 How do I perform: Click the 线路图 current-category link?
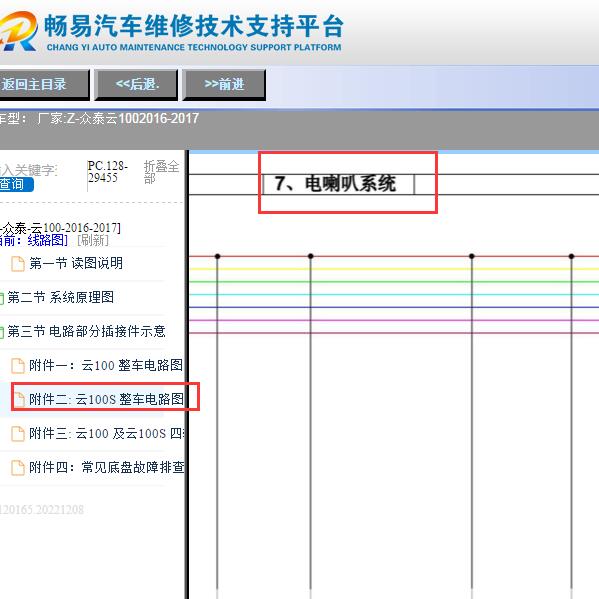click(x=47, y=240)
